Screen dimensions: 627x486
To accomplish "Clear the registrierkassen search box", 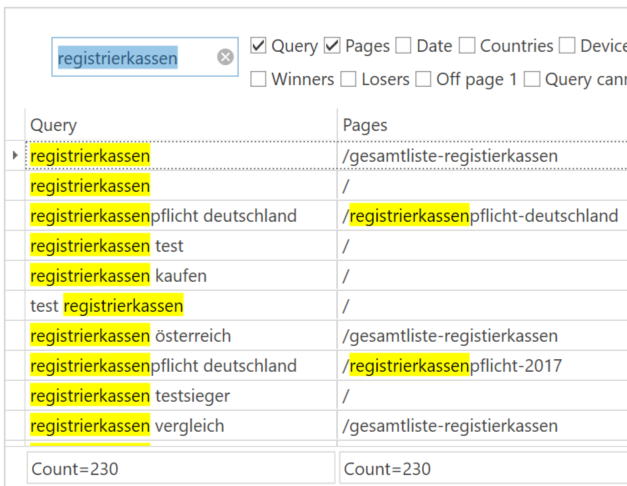I will pyautogui.click(x=226, y=57).
